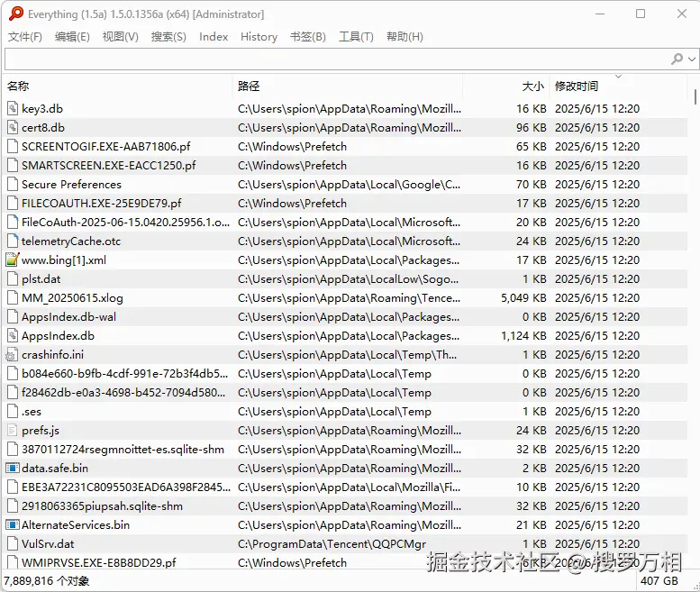Sort by the 名称 column header
The width and height of the screenshot is (700, 592).
[118, 86]
